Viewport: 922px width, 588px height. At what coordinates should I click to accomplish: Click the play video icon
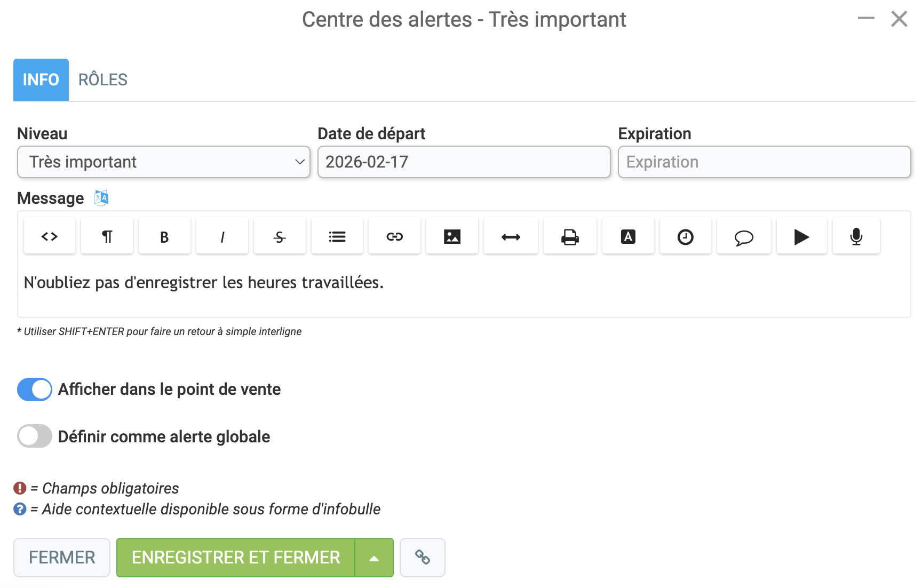click(x=801, y=236)
